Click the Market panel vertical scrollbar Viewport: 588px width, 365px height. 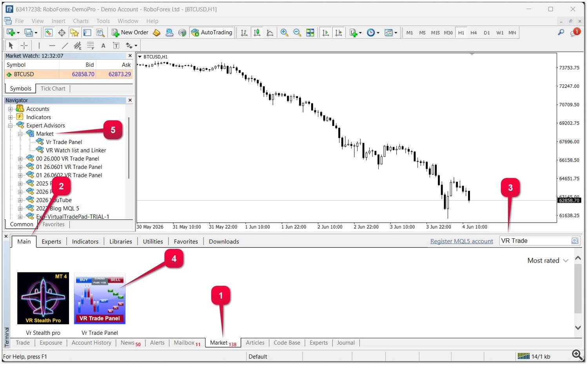pos(578,289)
